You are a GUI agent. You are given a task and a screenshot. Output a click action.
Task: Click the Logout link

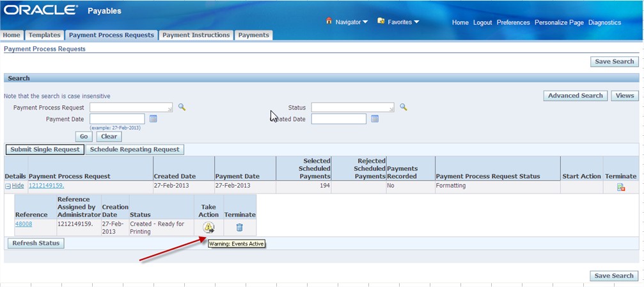482,22
